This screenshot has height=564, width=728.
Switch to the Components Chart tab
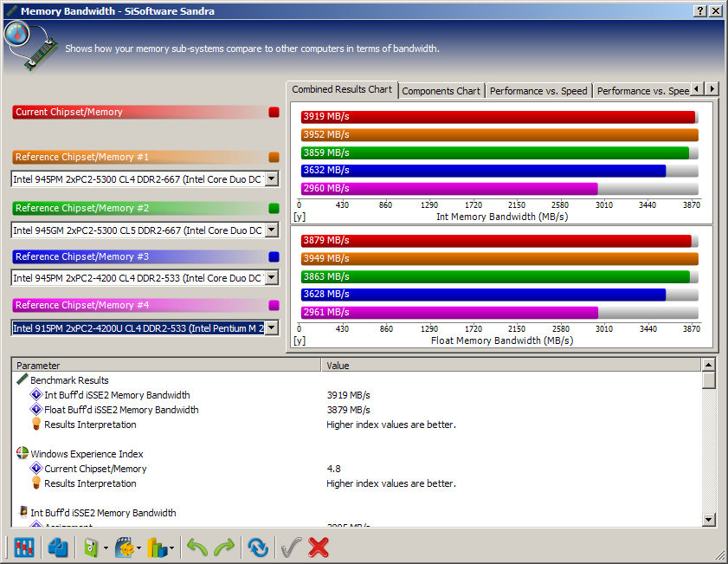441,91
